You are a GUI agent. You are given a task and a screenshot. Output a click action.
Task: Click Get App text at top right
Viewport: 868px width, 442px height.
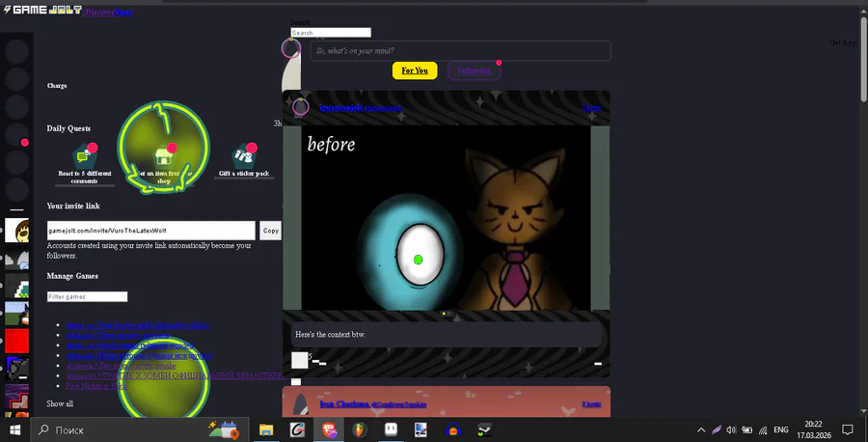[843, 42]
